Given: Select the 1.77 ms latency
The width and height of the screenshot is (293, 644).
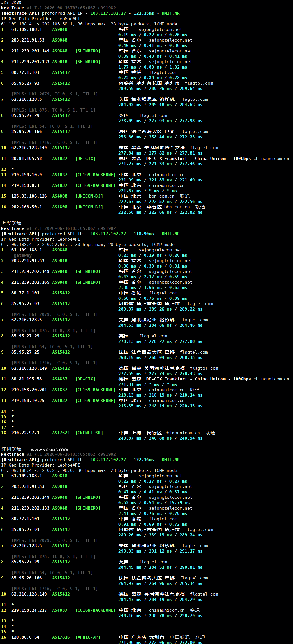Looking at the screenshot, I should coord(127,67).
